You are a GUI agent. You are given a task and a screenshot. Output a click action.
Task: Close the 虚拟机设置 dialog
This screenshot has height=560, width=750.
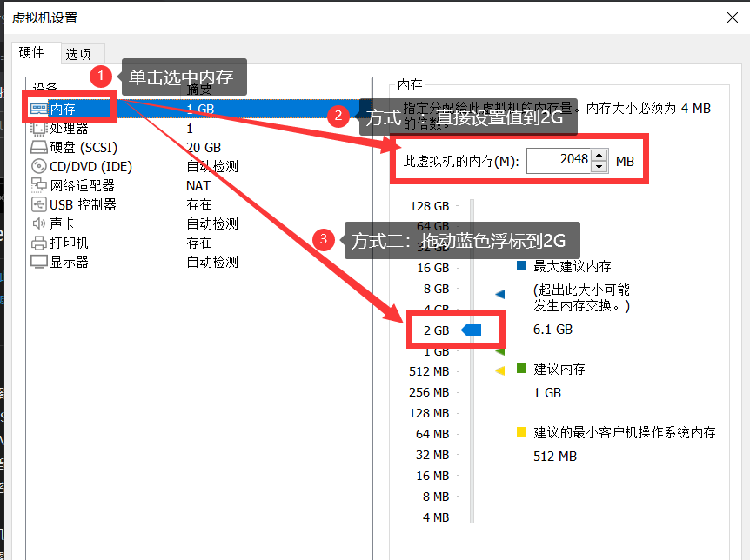point(733,17)
